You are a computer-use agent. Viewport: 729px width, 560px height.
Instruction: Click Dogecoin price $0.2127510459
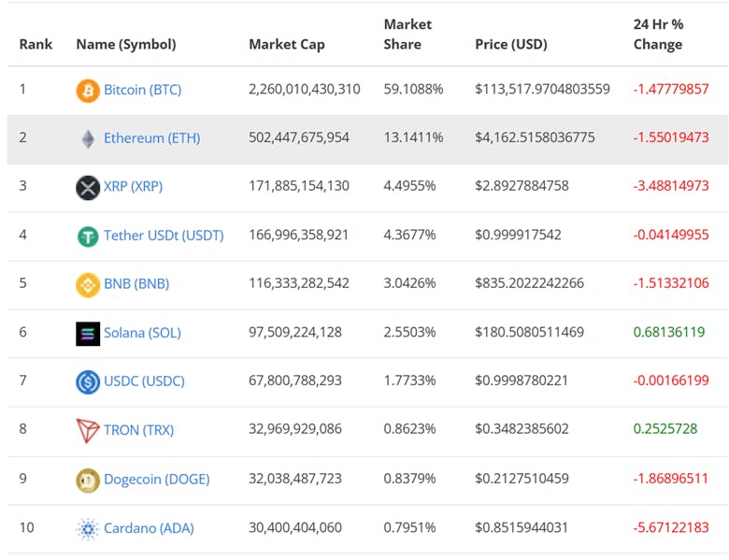point(522,479)
